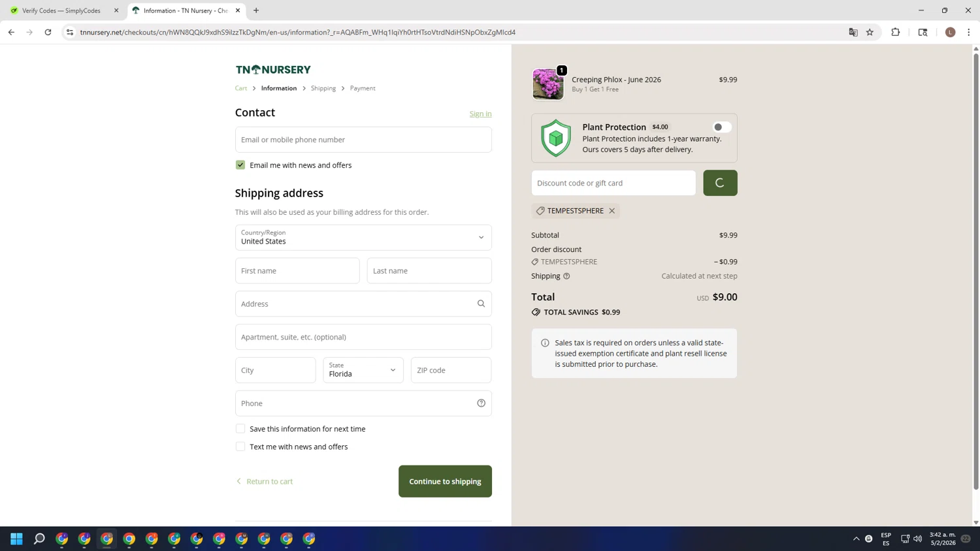Click the taskbar clock showing 3:42 a. m.
The image size is (980, 551).
(x=942, y=539)
